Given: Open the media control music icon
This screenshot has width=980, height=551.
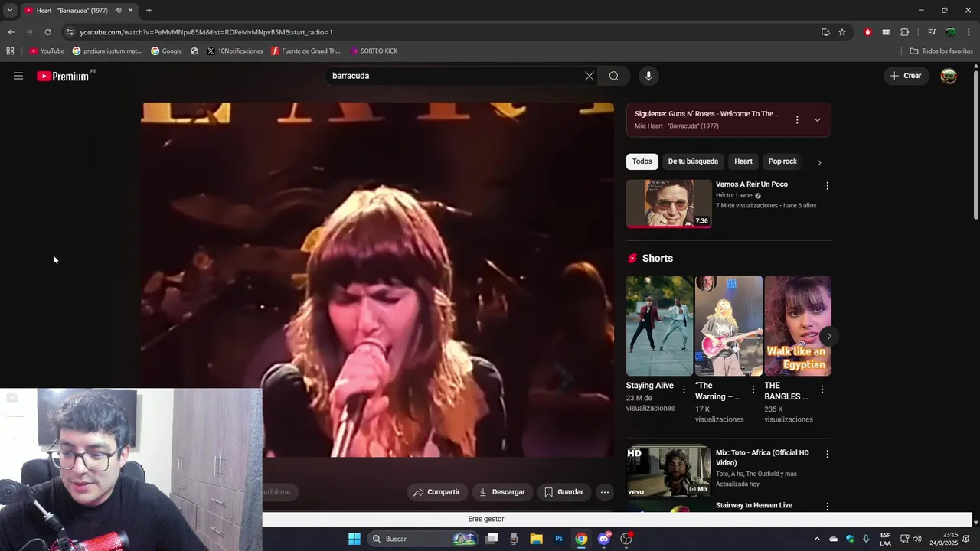Looking at the screenshot, I should (x=932, y=32).
